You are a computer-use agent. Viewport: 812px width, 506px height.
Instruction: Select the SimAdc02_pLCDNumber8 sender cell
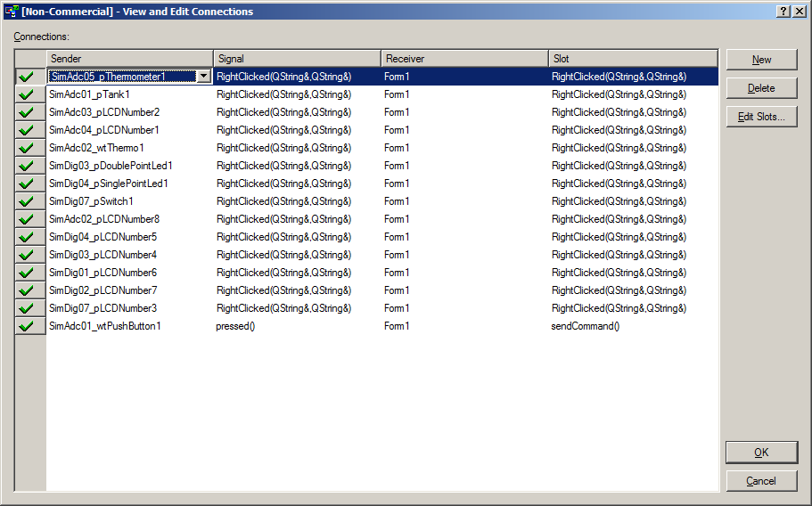coord(130,219)
